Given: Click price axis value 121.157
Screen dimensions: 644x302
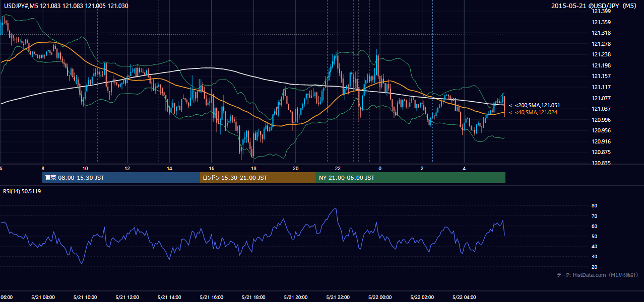Looking at the screenshot, I should pos(602,76).
